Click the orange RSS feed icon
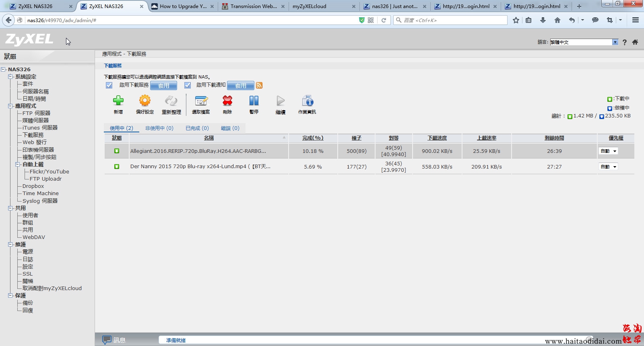This screenshot has height=346, width=644. point(259,85)
